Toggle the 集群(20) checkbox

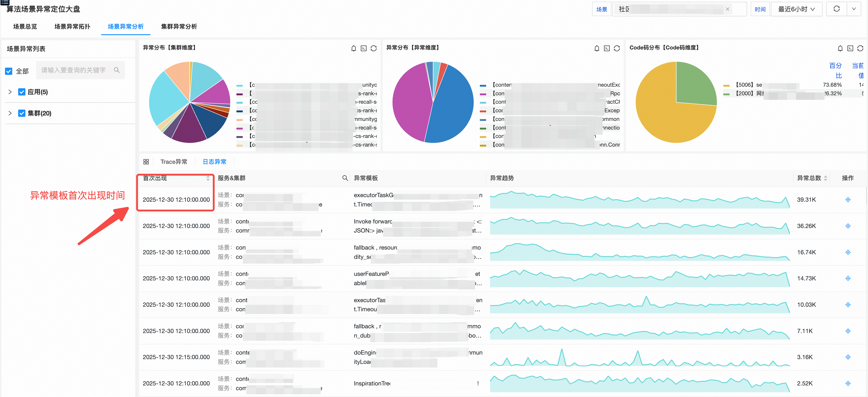click(x=22, y=113)
